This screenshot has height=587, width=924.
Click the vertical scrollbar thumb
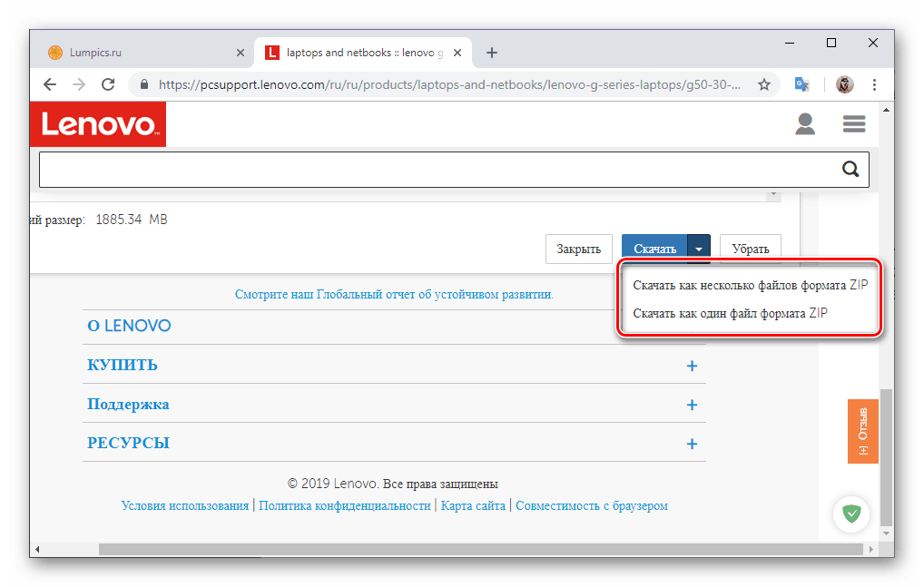[x=886, y=457]
